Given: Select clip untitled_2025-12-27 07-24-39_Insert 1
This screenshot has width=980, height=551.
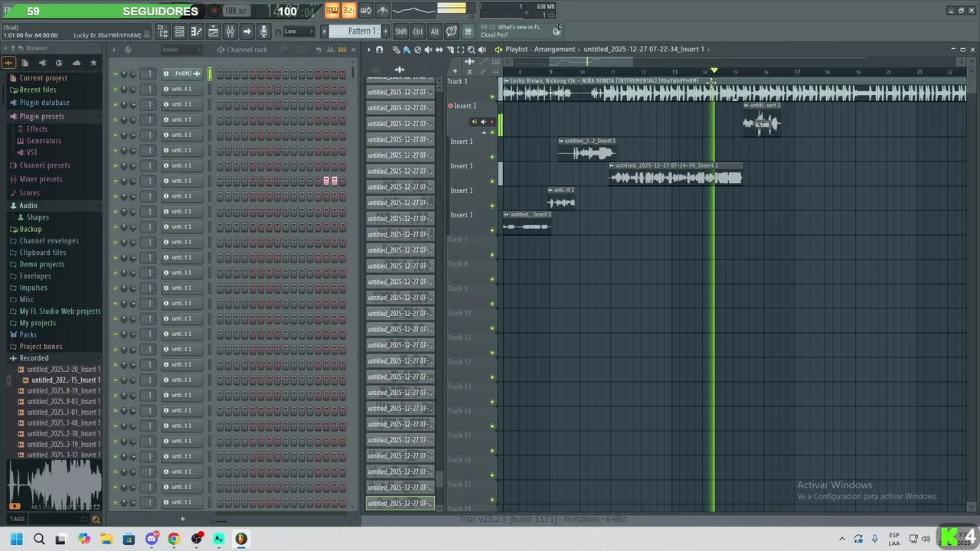Looking at the screenshot, I should 675,174.
